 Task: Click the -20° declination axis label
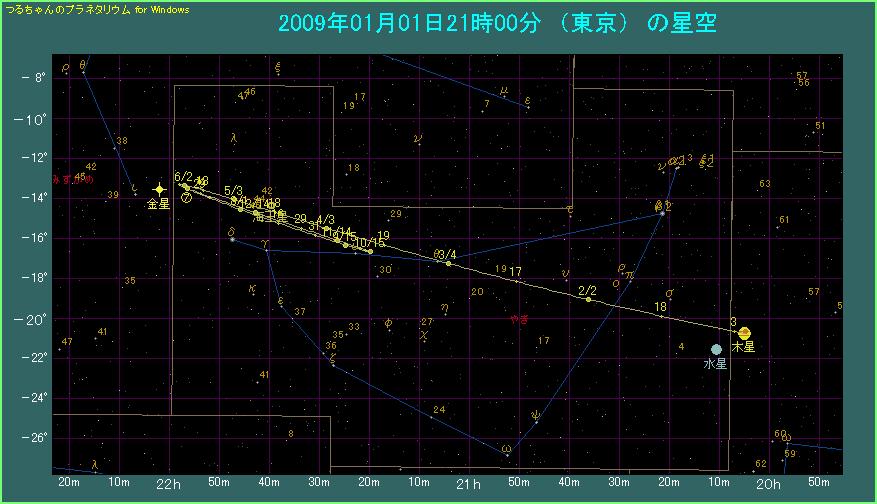click(34, 319)
